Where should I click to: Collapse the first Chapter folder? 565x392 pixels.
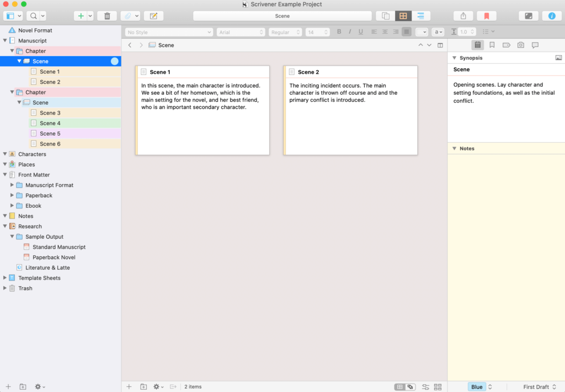coord(12,51)
